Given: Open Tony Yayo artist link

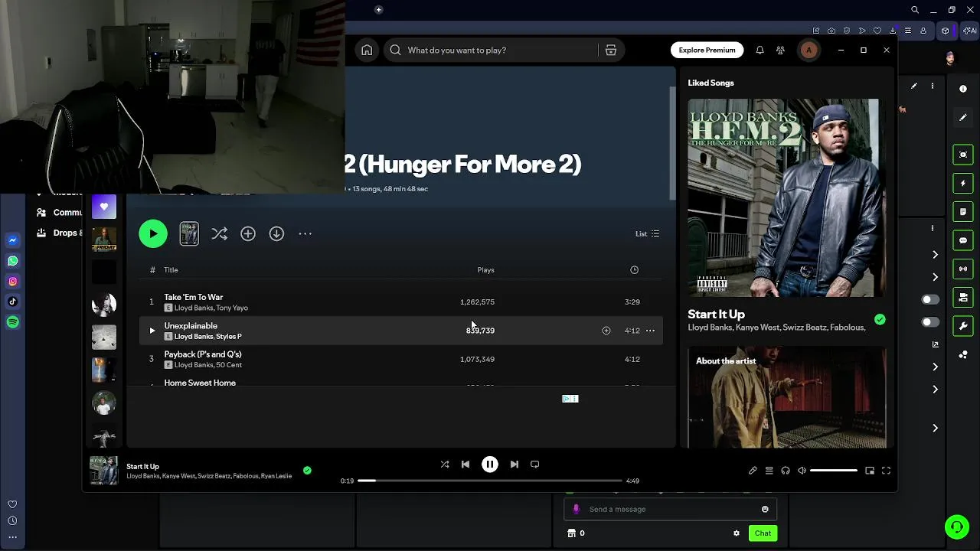Looking at the screenshot, I should coord(232,308).
